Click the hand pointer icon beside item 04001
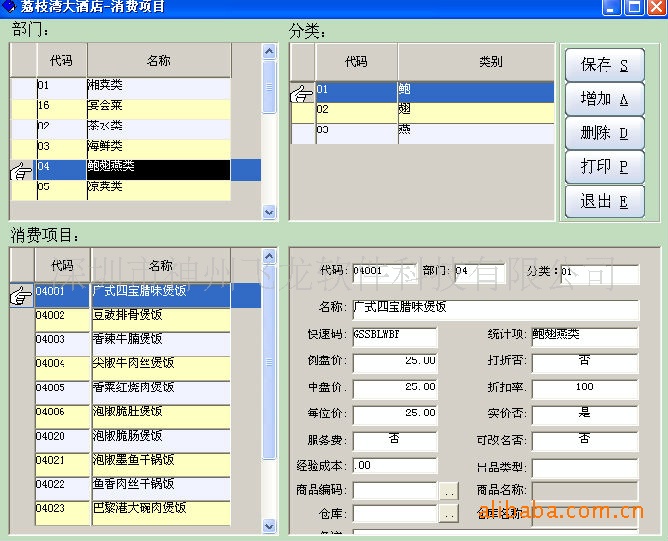The width and height of the screenshot is (668, 541). (x=21, y=295)
